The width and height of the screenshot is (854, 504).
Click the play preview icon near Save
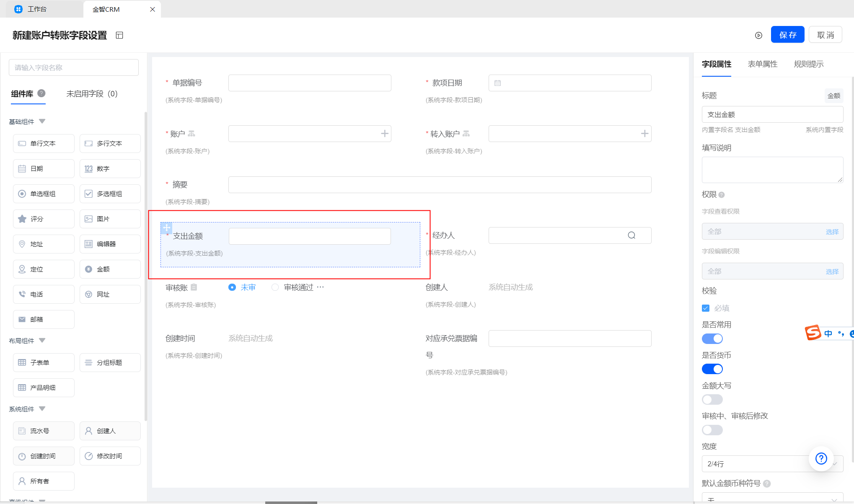758,35
